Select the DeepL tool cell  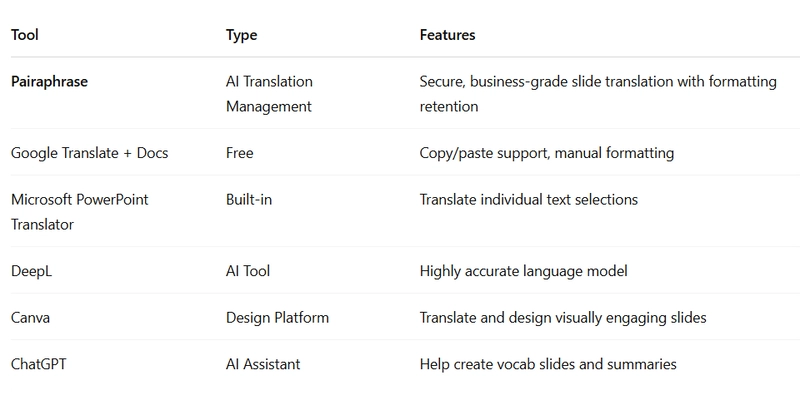click(x=32, y=271)
